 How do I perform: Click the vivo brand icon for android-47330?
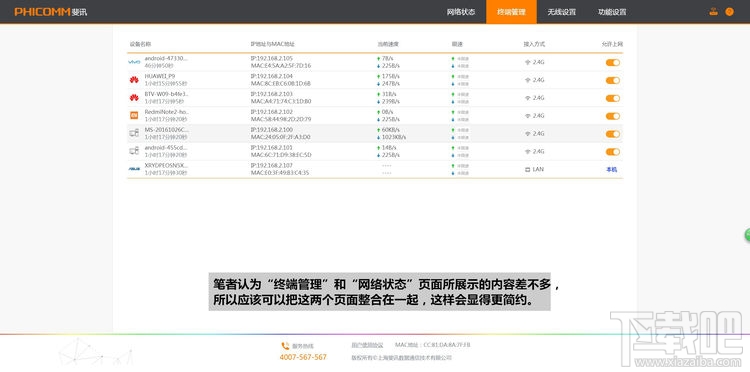point(134,62)
